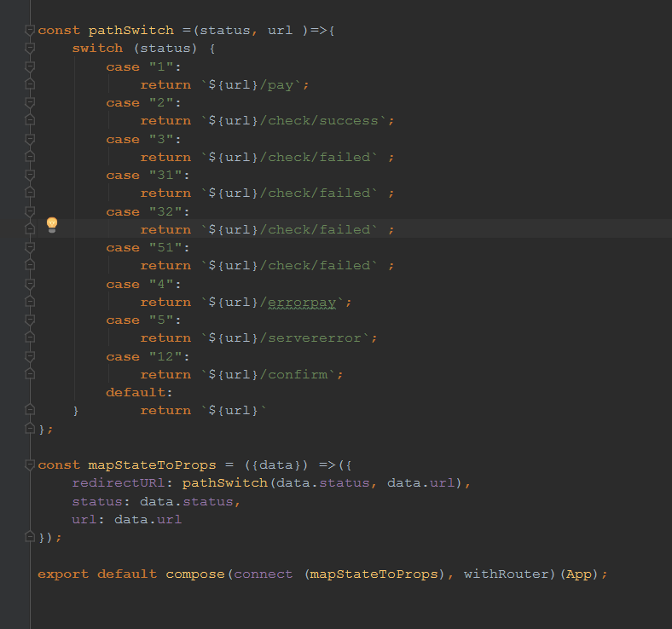
Task: Fold the case "2" gutter marker
Action: [30, 103]
